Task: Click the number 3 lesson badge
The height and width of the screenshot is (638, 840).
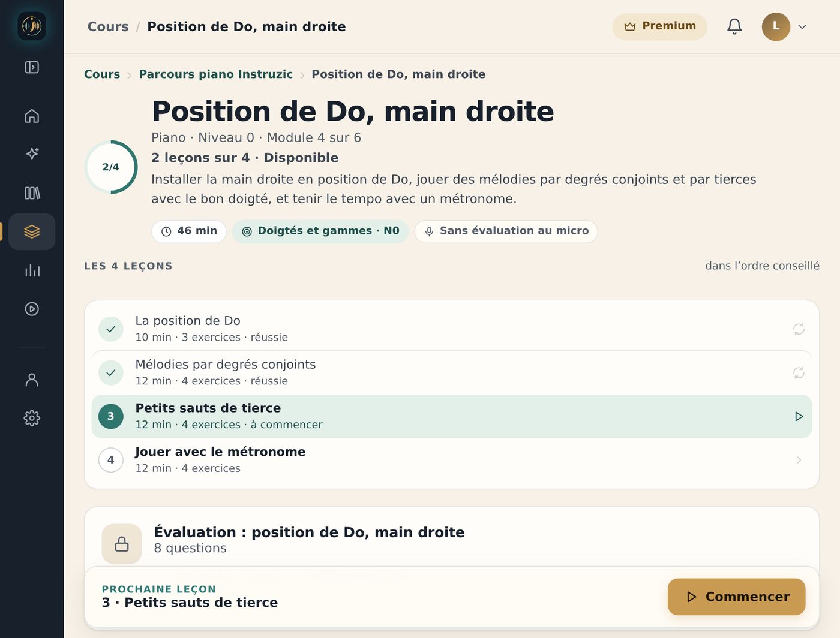Action: (111, 416)
